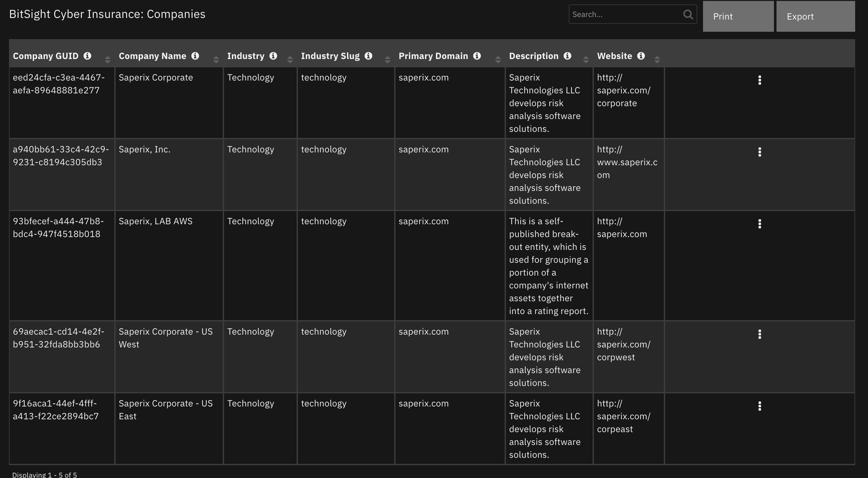Click website http://saperix.com in LAB AWS row

point(622,228)
